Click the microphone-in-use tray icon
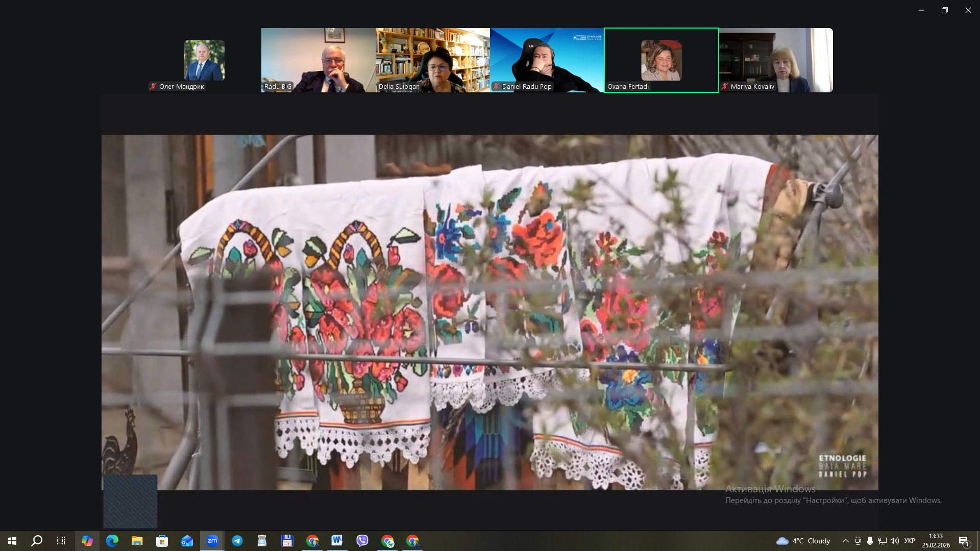The width and height of the screenshot is (980, 551). pyautogui.click(x=870, y=541)
